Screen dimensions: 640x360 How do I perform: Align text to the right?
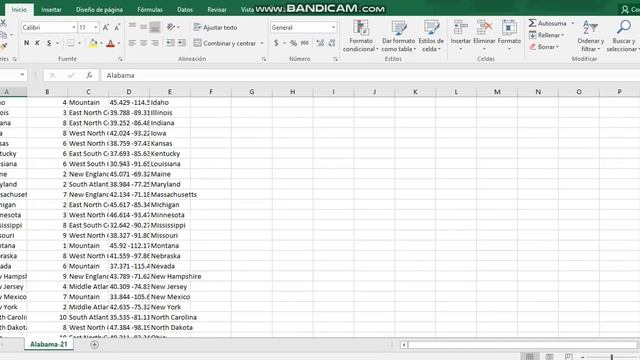click(x=155, y=43)
